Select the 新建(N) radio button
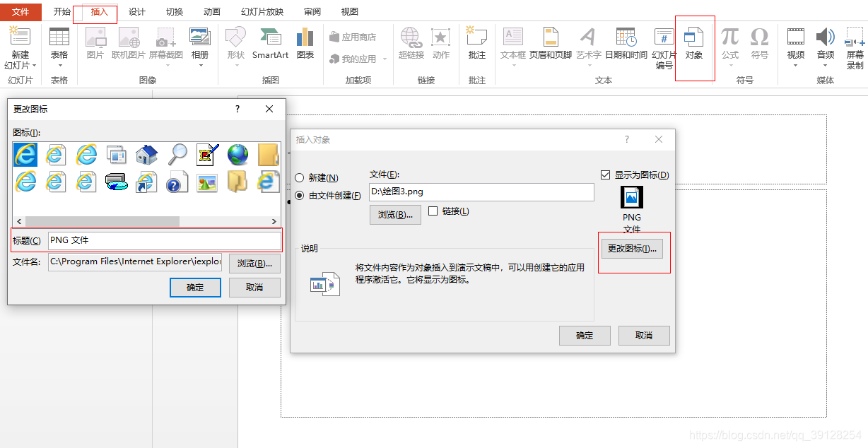 pos(300,178)
